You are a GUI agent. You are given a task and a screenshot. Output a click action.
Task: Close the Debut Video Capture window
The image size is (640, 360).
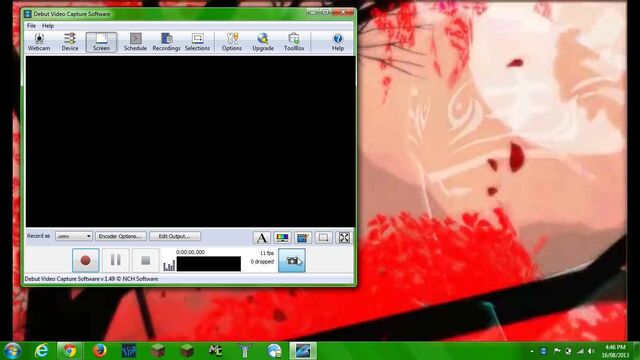(344, 13)
